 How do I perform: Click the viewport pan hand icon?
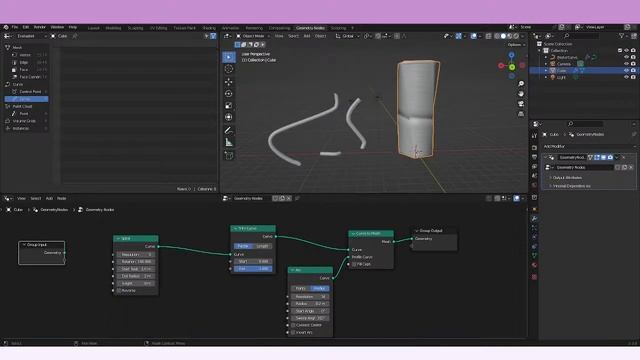coord(521,94)
